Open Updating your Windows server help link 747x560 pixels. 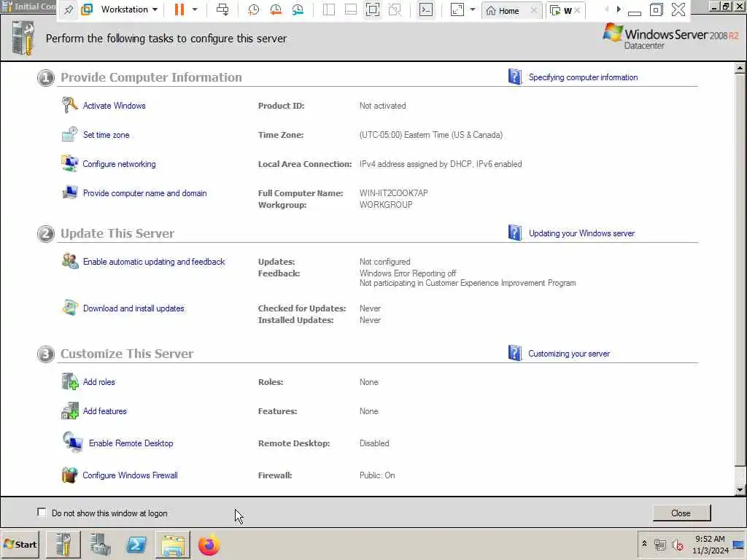tap(581, 233)
